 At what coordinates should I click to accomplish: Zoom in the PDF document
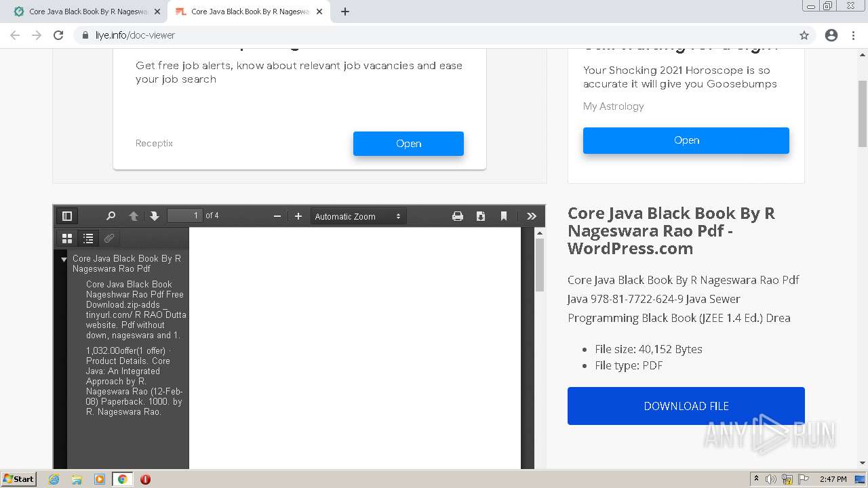point(298,216)
